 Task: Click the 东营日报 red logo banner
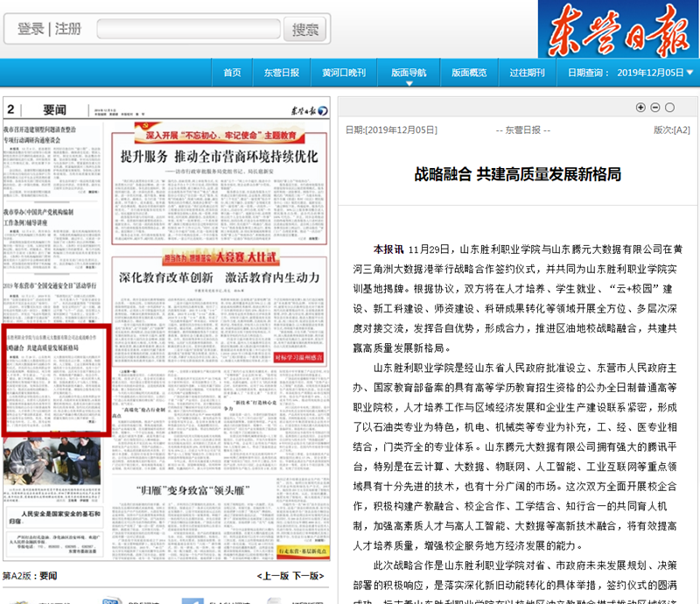click(x=619, y=29)
